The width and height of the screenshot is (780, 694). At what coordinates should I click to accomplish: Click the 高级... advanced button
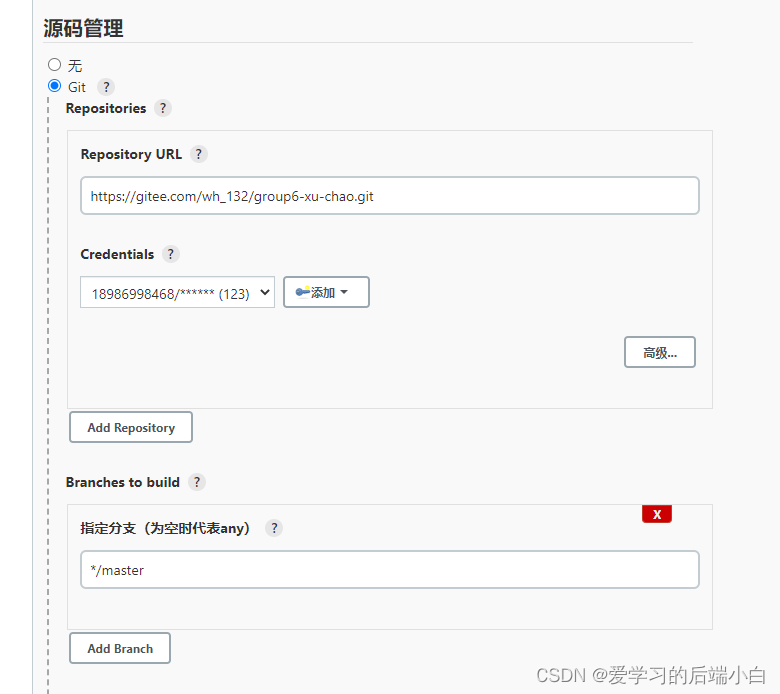pos(660,352)
